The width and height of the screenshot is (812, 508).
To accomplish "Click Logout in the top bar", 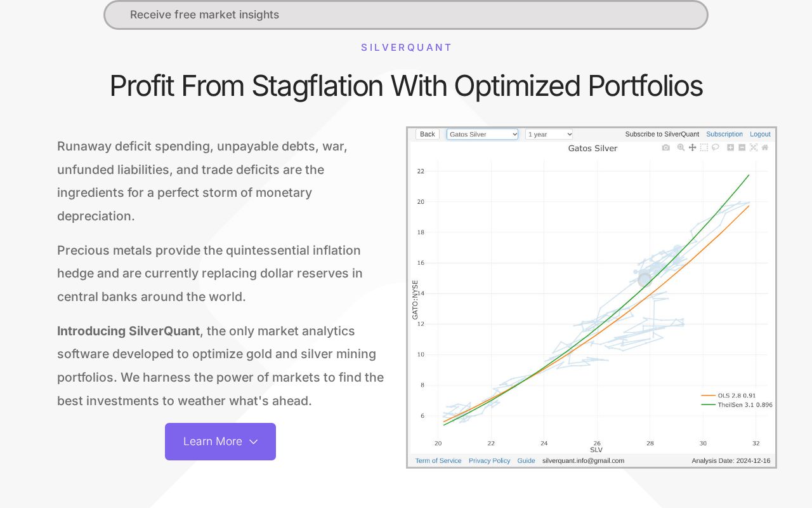I will pos(760,134).
